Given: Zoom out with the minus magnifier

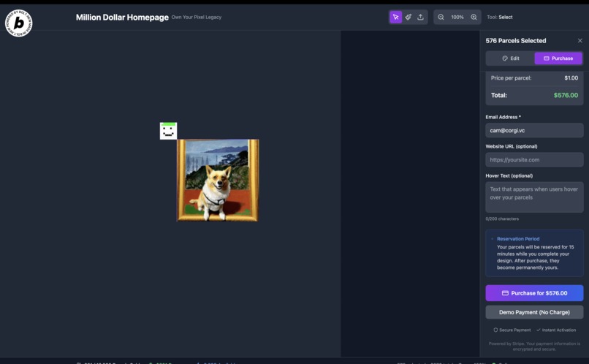Looking at the screenshot, I should [x=441, y=17].
